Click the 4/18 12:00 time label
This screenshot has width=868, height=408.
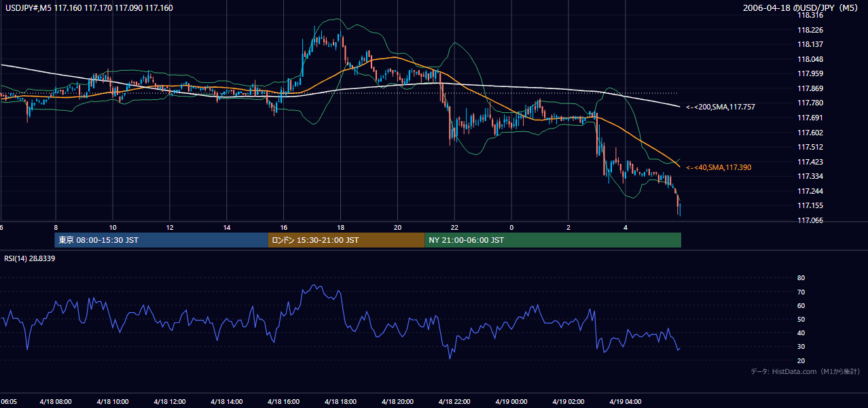(168, 402)
